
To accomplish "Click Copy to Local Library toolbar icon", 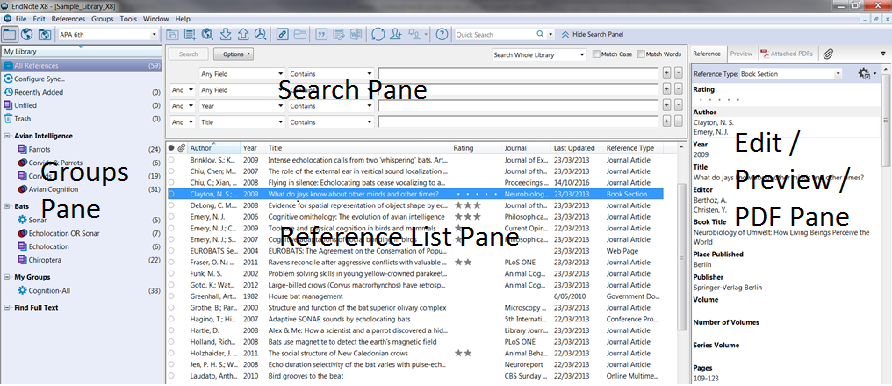I will [172, 34].
